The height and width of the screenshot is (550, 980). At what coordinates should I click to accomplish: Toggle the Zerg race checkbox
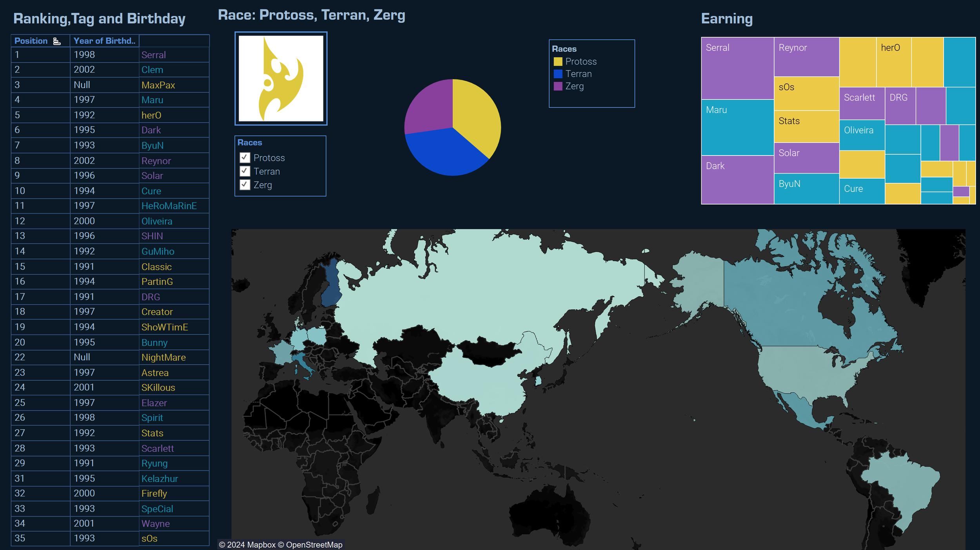coord(245,185)
